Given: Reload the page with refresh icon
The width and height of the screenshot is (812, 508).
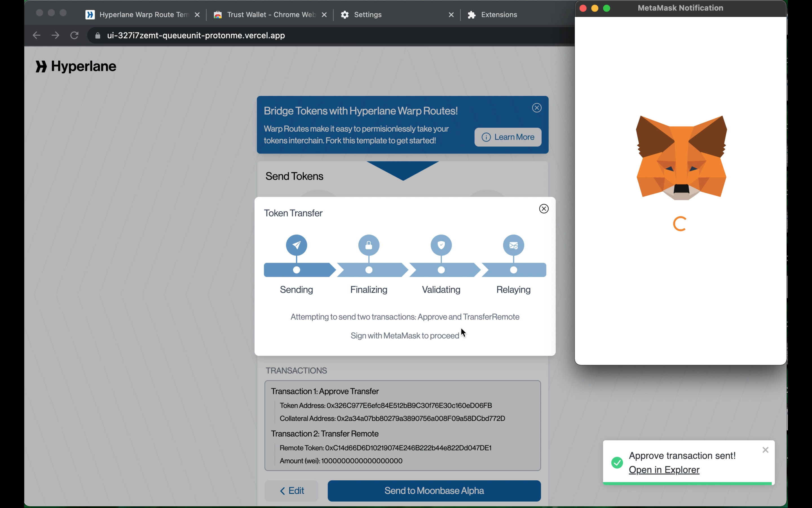Looking at the screenshot, I should 74,35.
